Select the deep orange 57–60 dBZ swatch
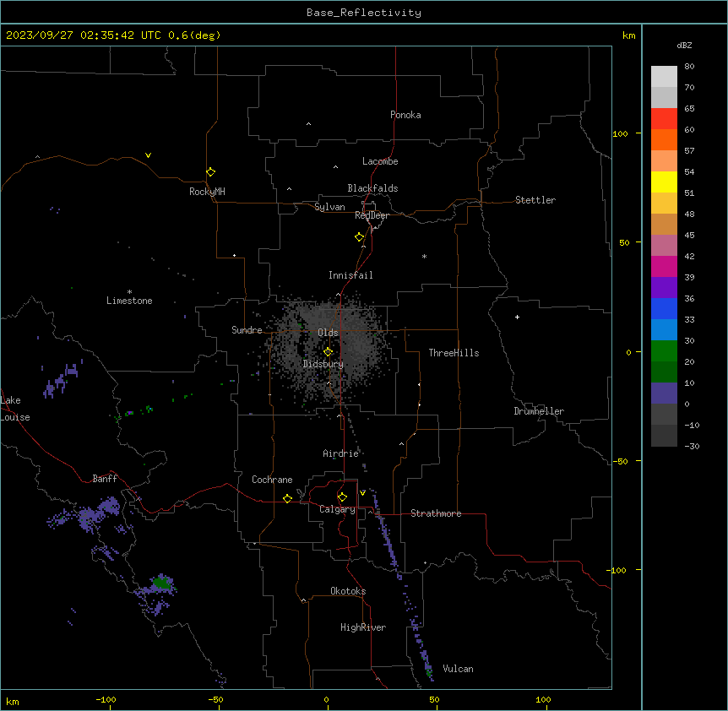Viewport: 728px width, 711px height. (x=664, y=139)
